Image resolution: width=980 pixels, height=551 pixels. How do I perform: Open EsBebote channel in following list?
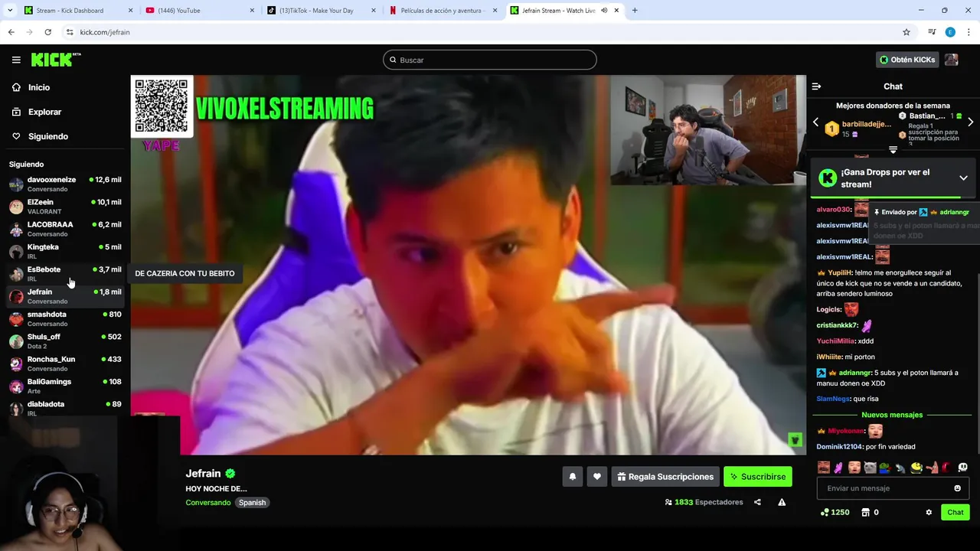click(x=65, y=273)
